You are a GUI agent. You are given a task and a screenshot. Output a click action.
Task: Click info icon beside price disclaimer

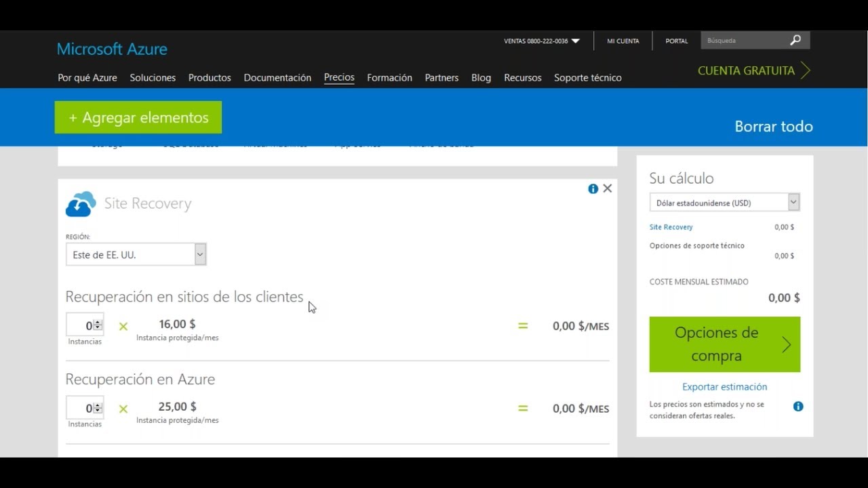[x=798, y=407]
